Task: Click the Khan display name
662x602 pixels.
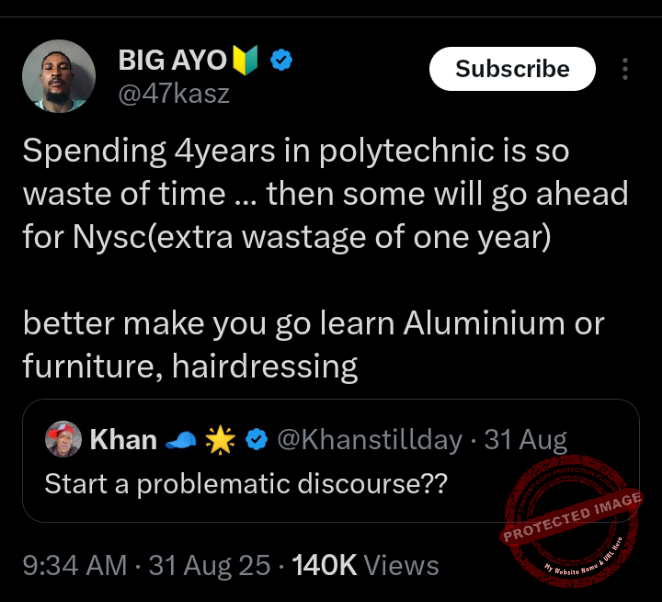Action: pos(123,440)
